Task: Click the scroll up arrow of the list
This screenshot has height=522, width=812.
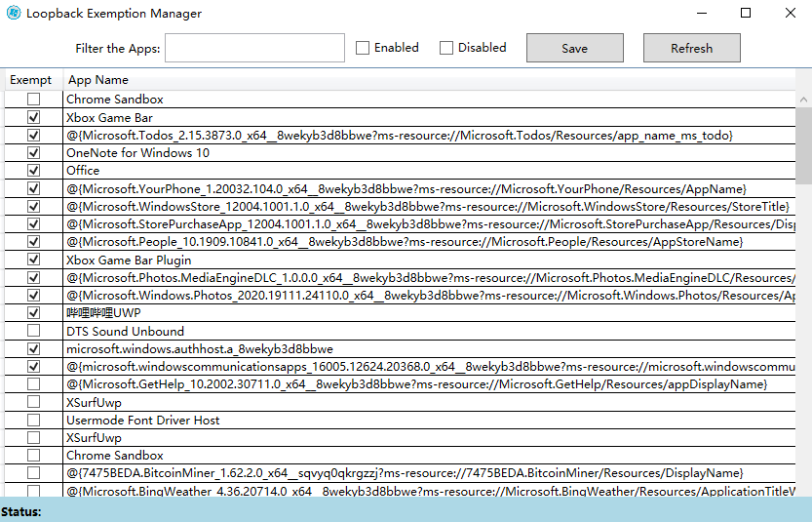Action: (803, 99)
